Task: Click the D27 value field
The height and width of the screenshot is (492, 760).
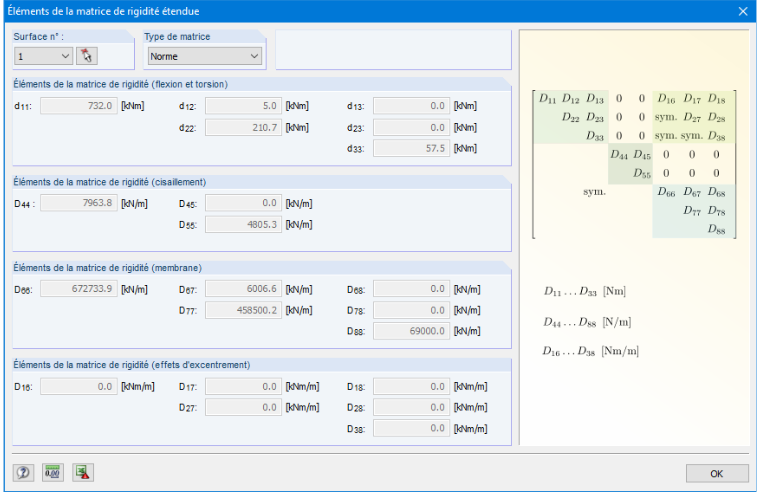Action: click(x=243, y=407)
